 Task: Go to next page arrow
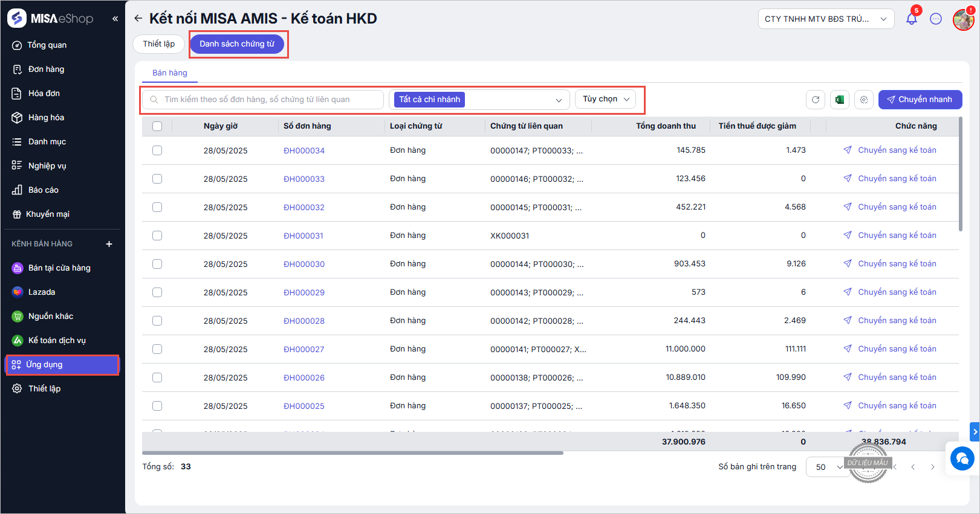tap(933, 467)
